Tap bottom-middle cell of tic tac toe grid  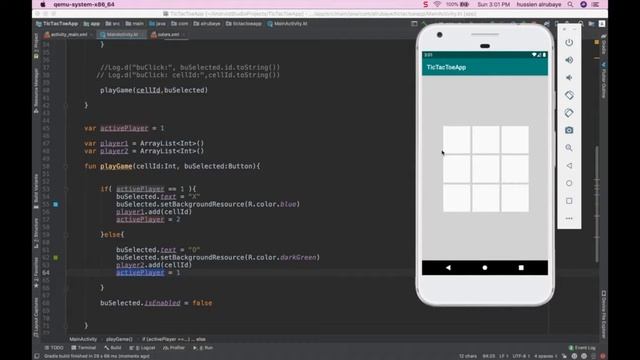pos(485,198)
